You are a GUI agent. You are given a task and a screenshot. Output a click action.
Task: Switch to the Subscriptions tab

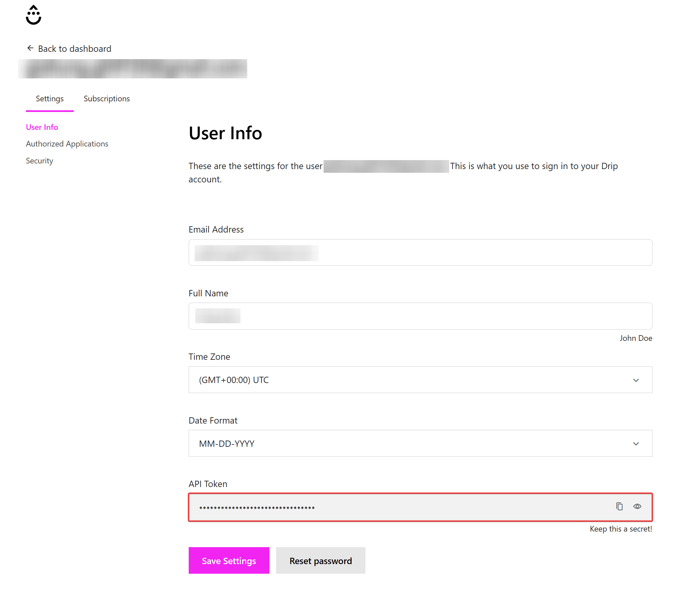[107, 99]
